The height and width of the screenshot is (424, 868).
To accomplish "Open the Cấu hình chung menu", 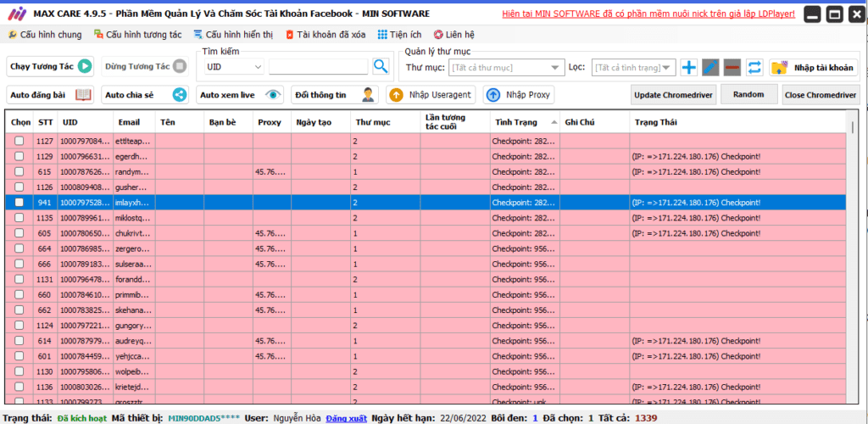I will click(45, 35).
